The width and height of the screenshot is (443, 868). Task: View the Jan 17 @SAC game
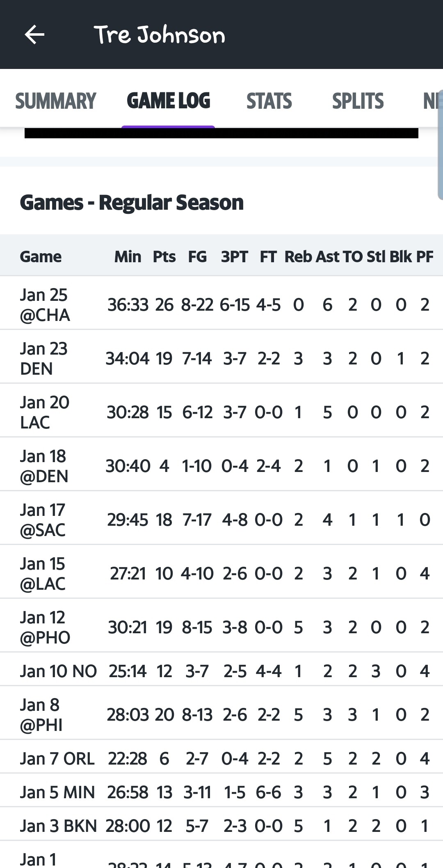(x=43, y=520)
